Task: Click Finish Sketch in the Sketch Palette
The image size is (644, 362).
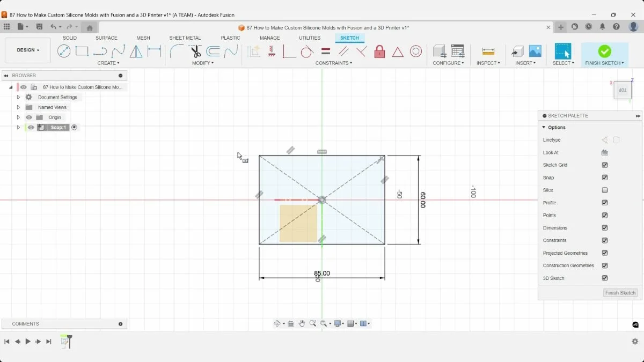Action: click(x=620, y=293)
